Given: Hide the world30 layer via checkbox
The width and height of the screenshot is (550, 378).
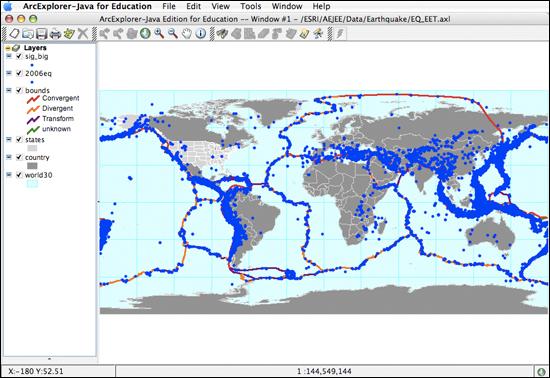Looking at the screenshot, I should click(x=19, y=175).
